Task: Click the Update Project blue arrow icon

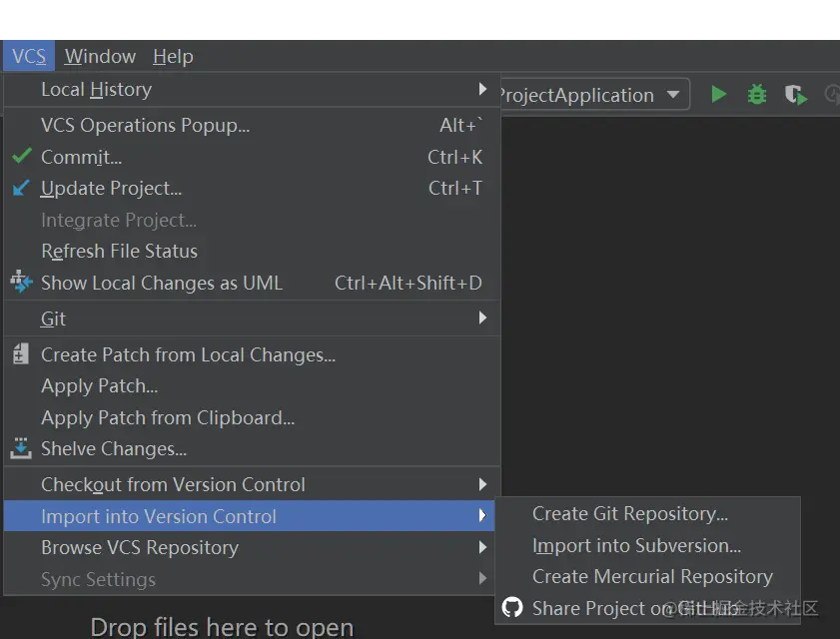Action: click(x=21, y=188)
